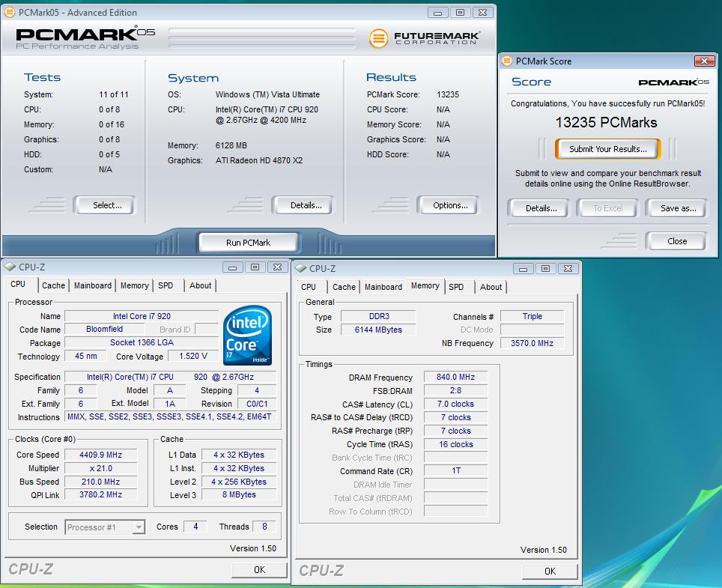Screen dimensions: 722x588
Task: Click the Command Rate 1T value
Action: [x=455, y=470]
